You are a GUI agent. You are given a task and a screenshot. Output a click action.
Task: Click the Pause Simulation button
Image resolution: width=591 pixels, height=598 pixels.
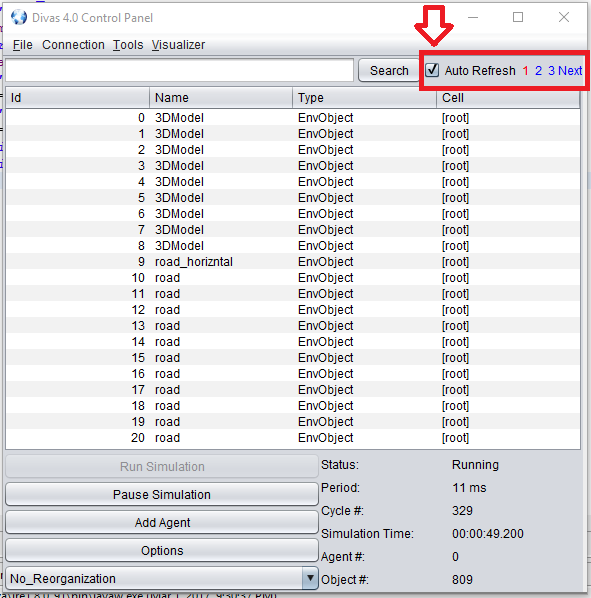162,494
